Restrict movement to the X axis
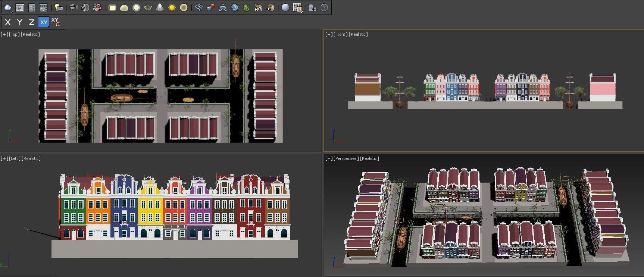 pos(7,22)
